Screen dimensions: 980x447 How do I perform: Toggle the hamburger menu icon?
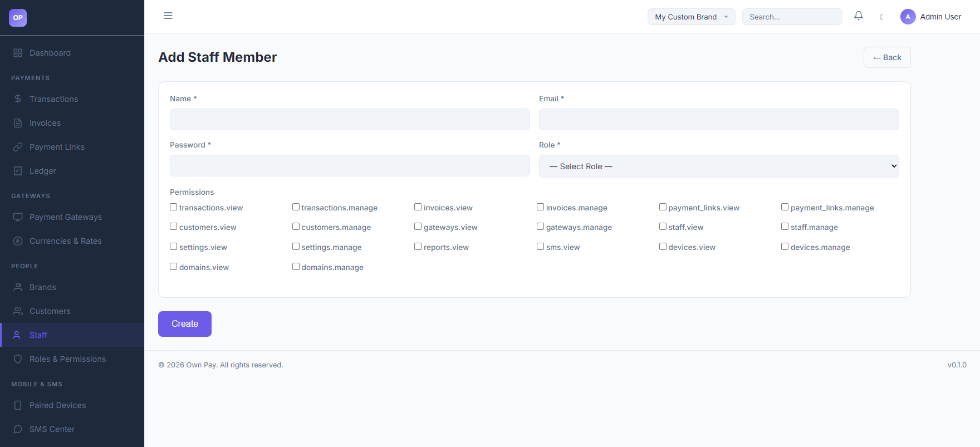pos(168,16)
